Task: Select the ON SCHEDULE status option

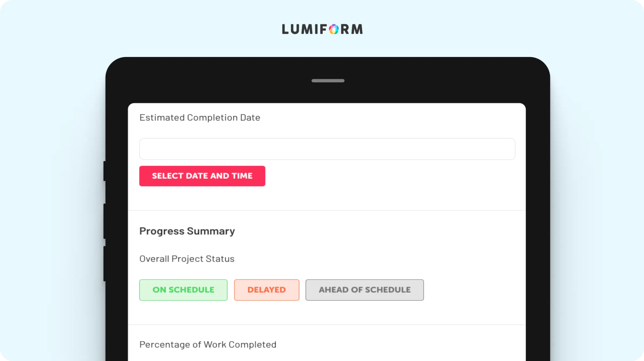Action: click(183, 290)
